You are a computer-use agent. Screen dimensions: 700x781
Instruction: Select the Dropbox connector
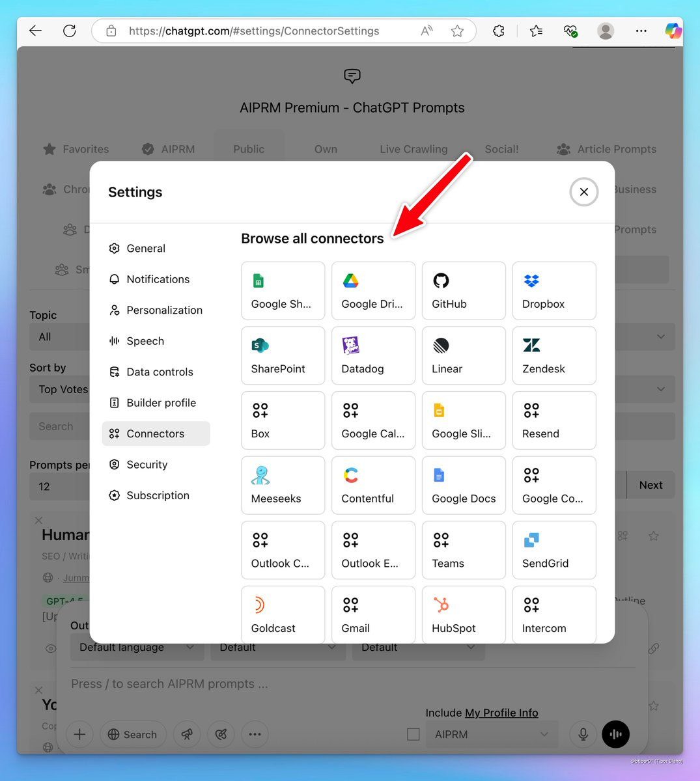pos(554,291)
